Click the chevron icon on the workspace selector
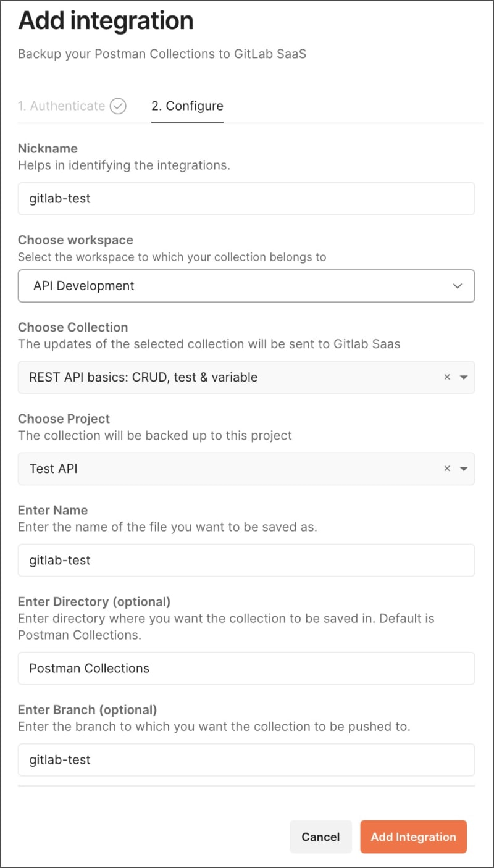 pyautogui.click(x=457, y=286)
